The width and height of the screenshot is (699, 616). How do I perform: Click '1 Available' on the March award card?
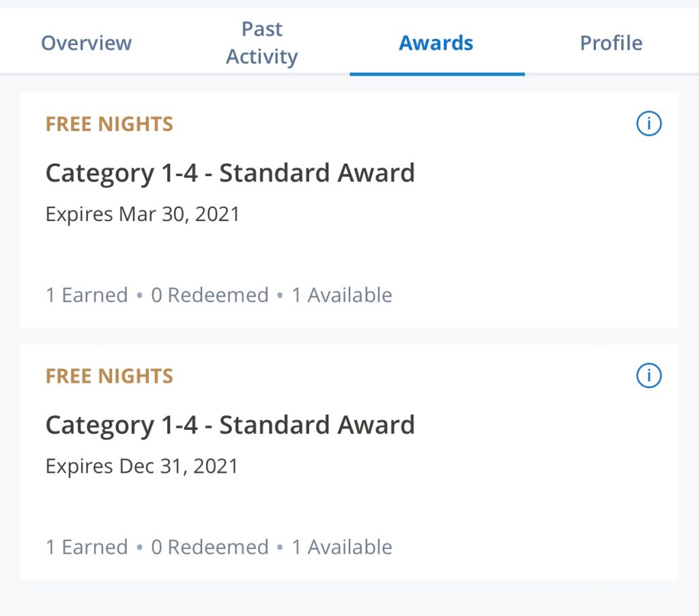[342, 295]
